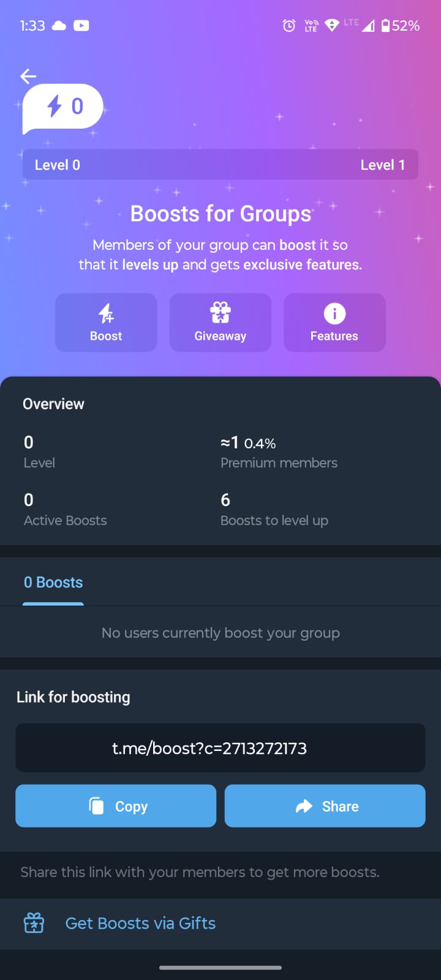Tap the Premium members statistic

tap(279, 452)
